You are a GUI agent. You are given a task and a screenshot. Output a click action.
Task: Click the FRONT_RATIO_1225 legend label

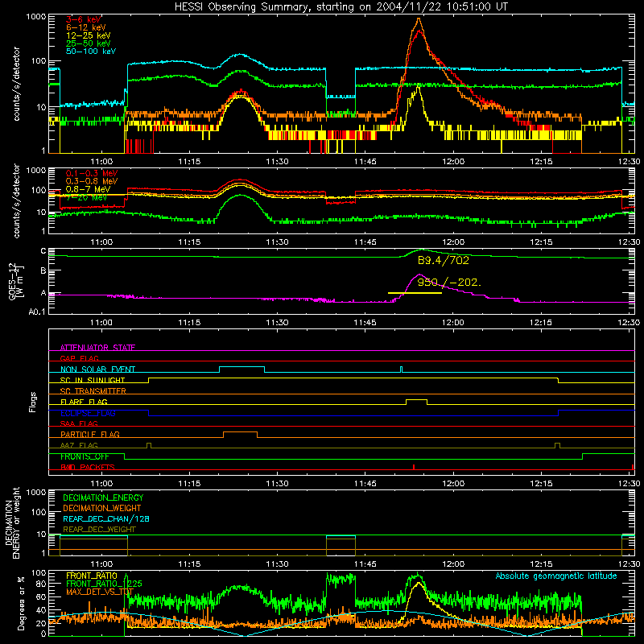pos(104,584)
